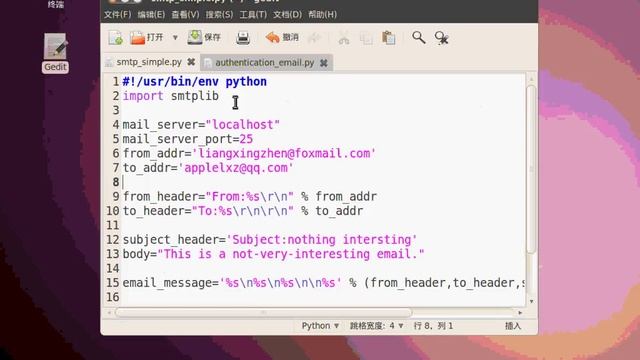Open the 工具(T) menu
The height and width of the screenshot is (360, 640).
tap(253, 15)
